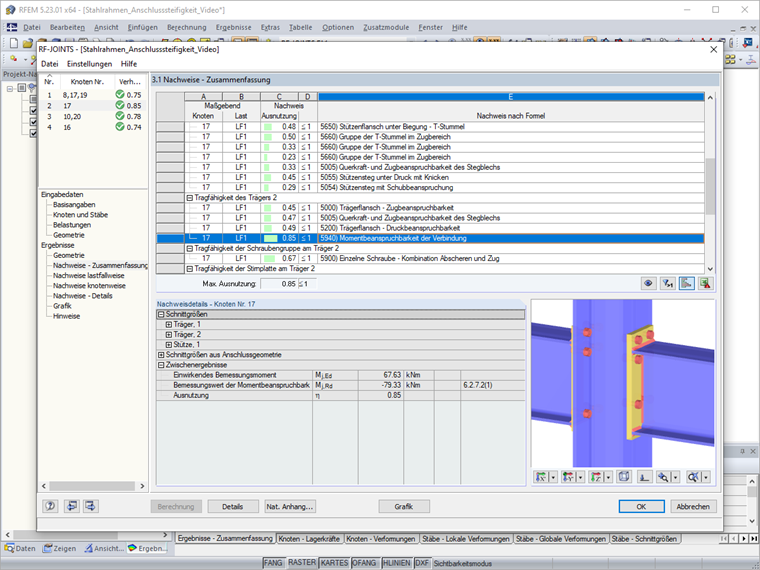760x570 pixels.
Task: Select Nachweise knotenweise in tree
Action: [x=89, y=285]
